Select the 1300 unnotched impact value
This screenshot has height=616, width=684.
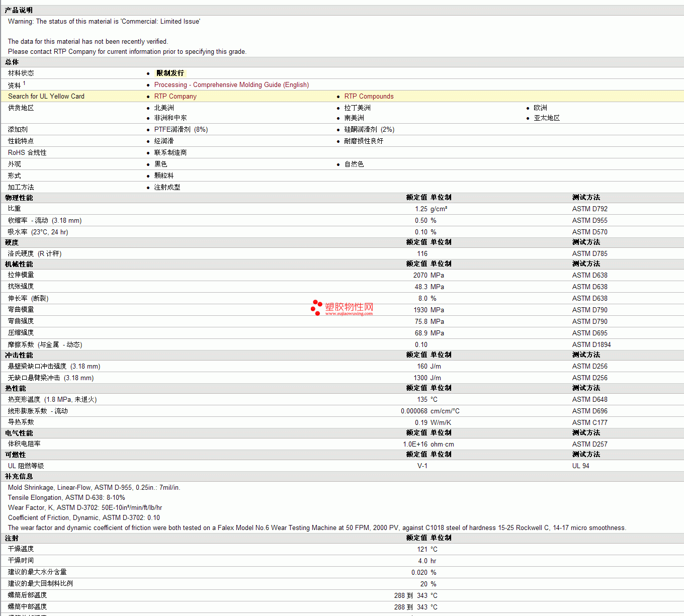420,378
